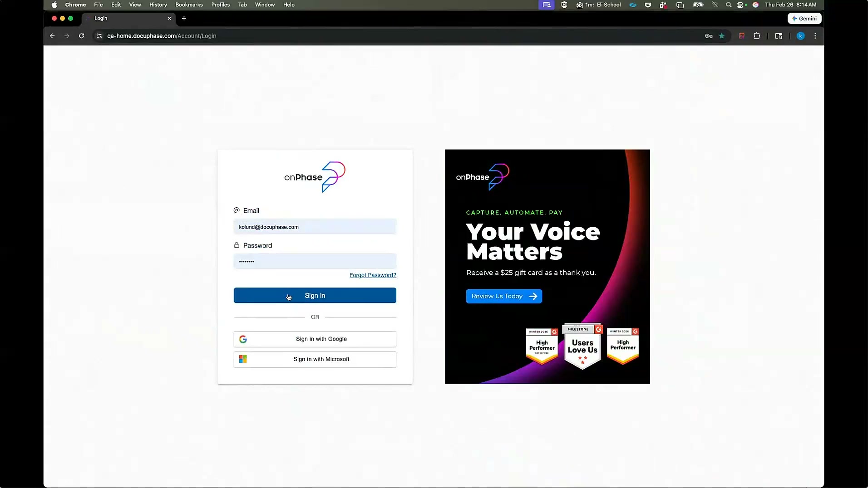Click the High Performer Enterprise badge
The width and height of the screenshot is (868, 488).
[x=542, y=346]
